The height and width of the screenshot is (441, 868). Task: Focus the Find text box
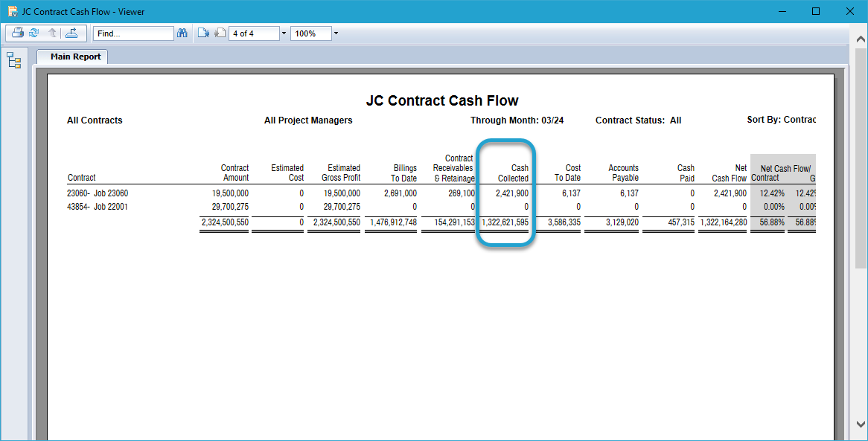[133, 33]
